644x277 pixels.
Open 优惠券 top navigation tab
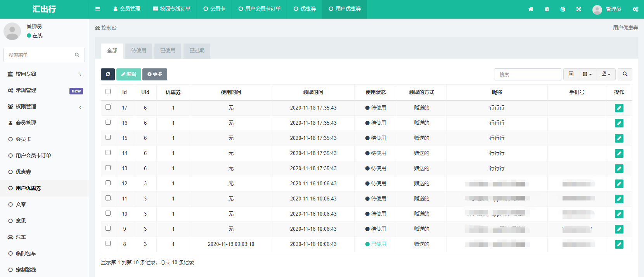click(x=305, y=9)
